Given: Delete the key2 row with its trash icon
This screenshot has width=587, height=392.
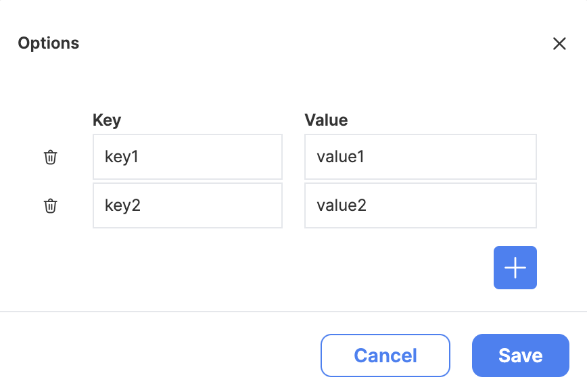Looking at the screenshot, I should 51,205.
